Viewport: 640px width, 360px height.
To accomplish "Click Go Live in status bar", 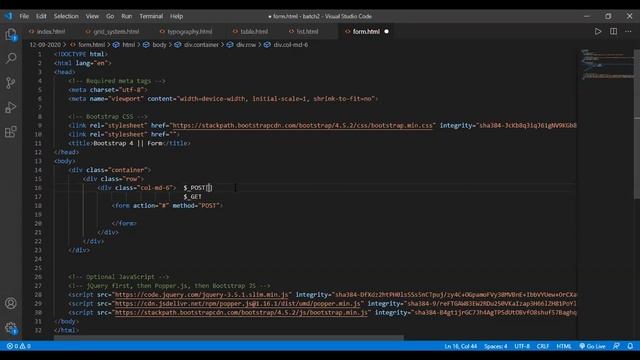I will pyautogui.click(x=592, y=346).
